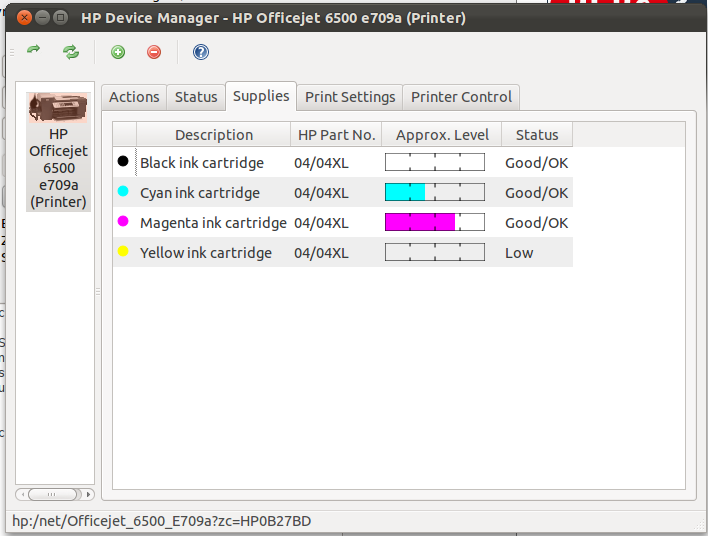
Task: Open the Printer Control tab
Action: [461, 97]
